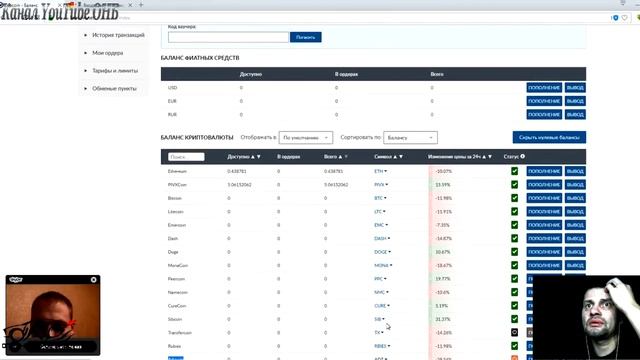Open Обменные пункты in sidebar

114,89
